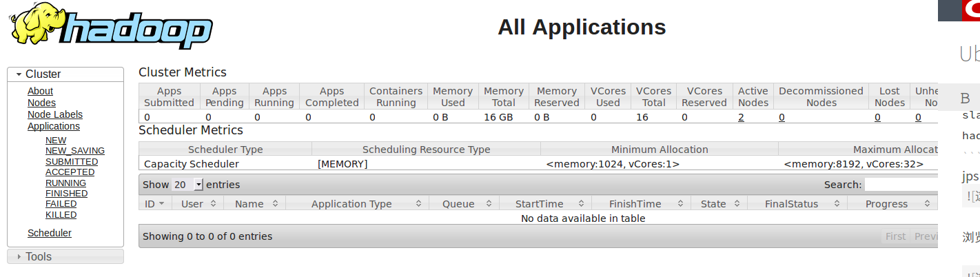Filter applications by FAILED state
Viewport: 980px width, 277px height.
[61, 204]
